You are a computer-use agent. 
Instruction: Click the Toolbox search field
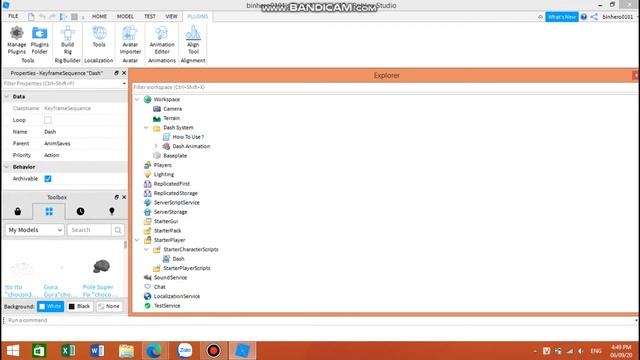tap(89, 230)
